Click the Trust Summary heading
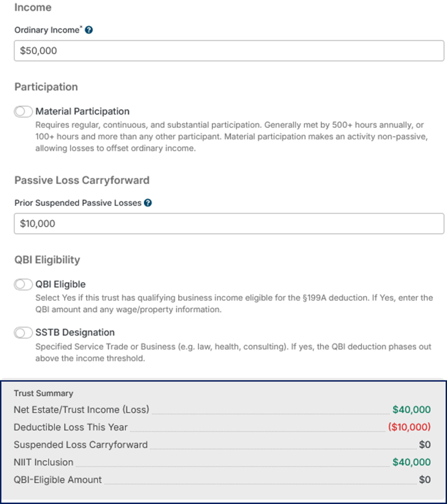The width and height of the screenshot is (447, 504). click(43, 393)
